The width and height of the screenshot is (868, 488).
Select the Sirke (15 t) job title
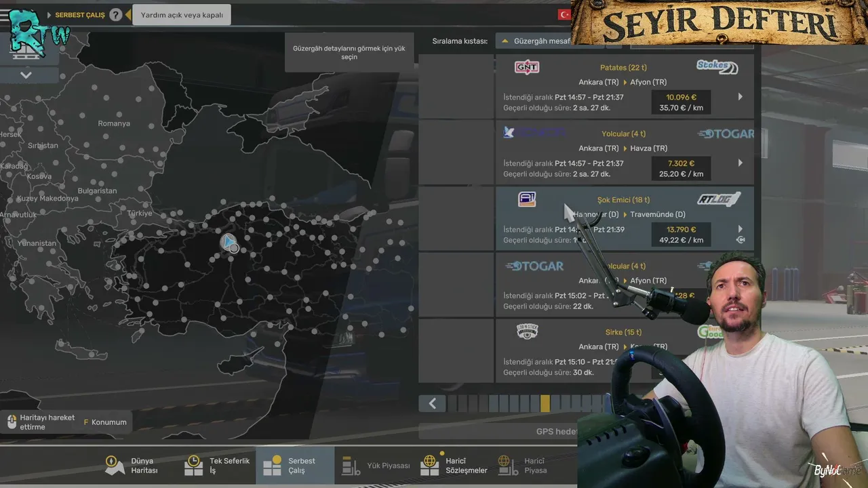click(623, 332)
